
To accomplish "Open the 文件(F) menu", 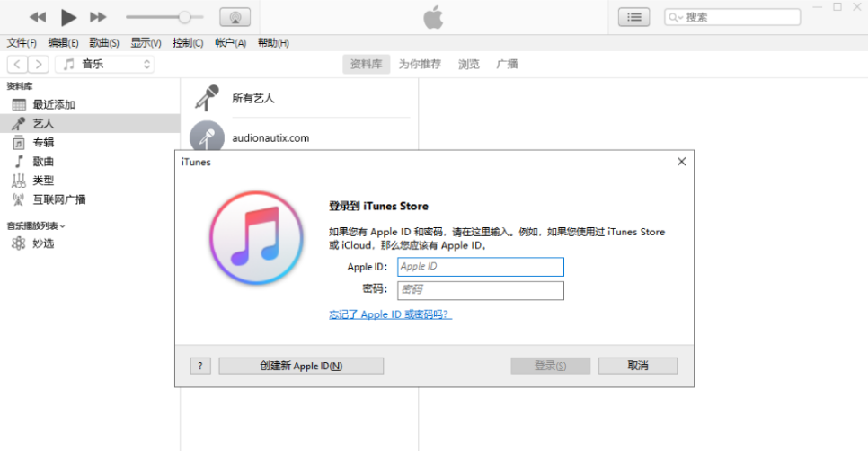I will [x=22, y=42].
